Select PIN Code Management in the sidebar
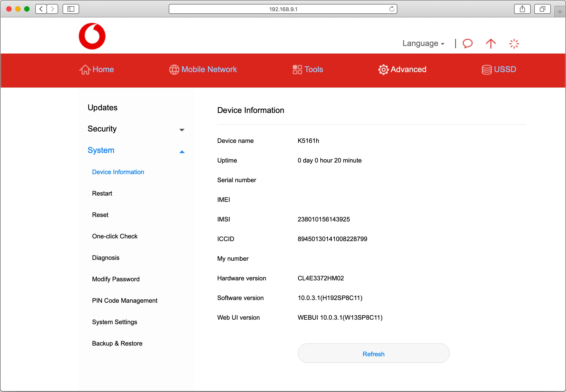Screen dimensions: 566x392 (125, 301)
